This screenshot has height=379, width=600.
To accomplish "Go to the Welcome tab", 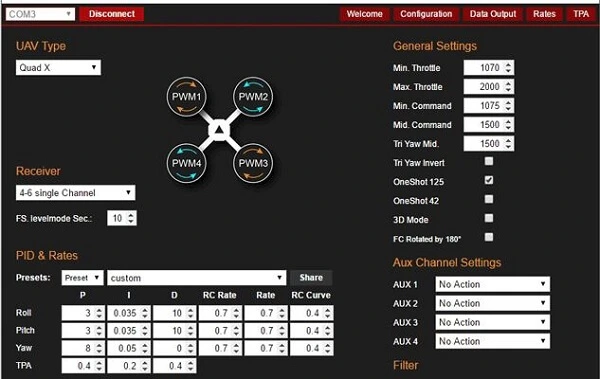I will (x=364, y=14).
